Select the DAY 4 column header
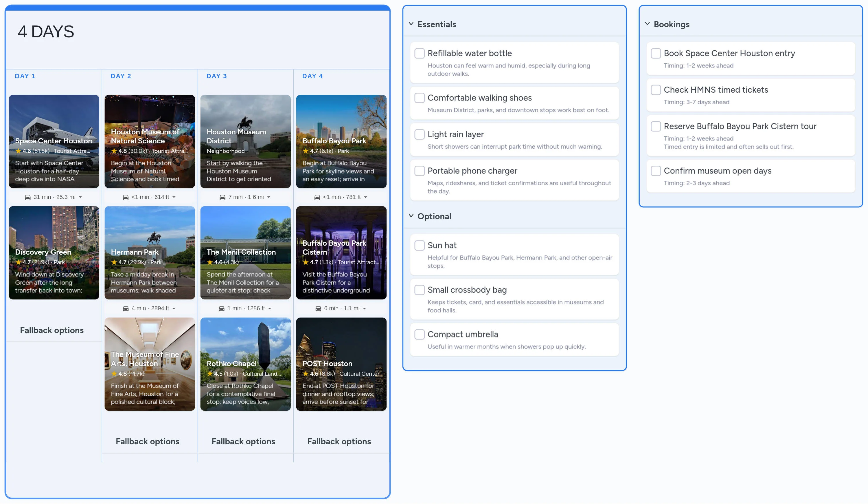Viewport: 868px width, 504px height. 312,76
